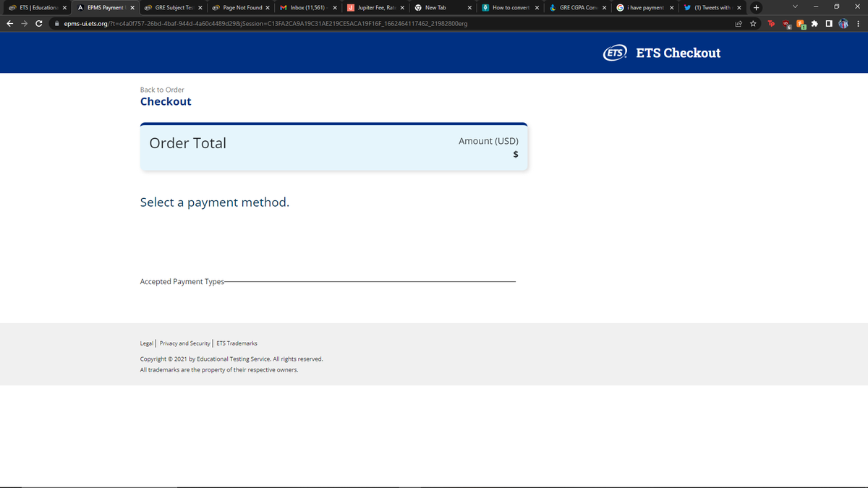
Task: Switch to the Page Not Found tab
Action: [240, 7]
